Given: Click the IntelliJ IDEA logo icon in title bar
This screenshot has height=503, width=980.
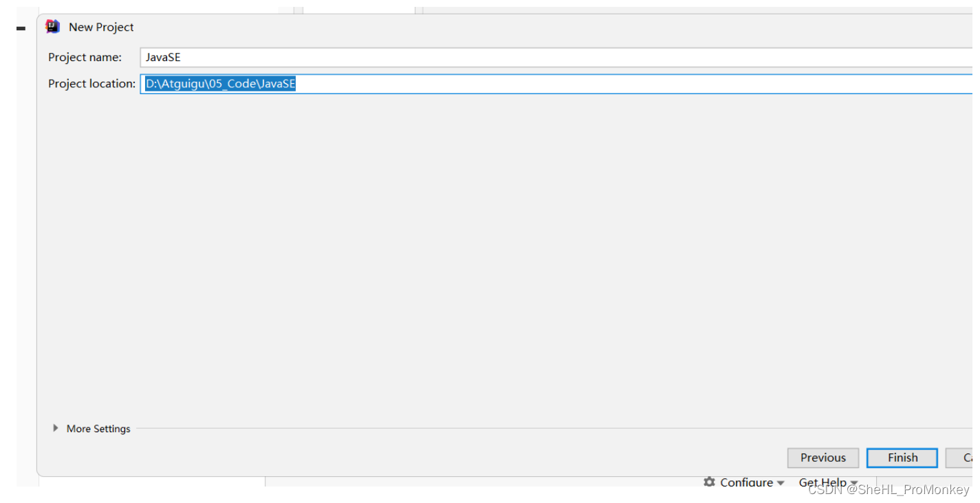Looking at the screenshot, I should pos(52,27).
